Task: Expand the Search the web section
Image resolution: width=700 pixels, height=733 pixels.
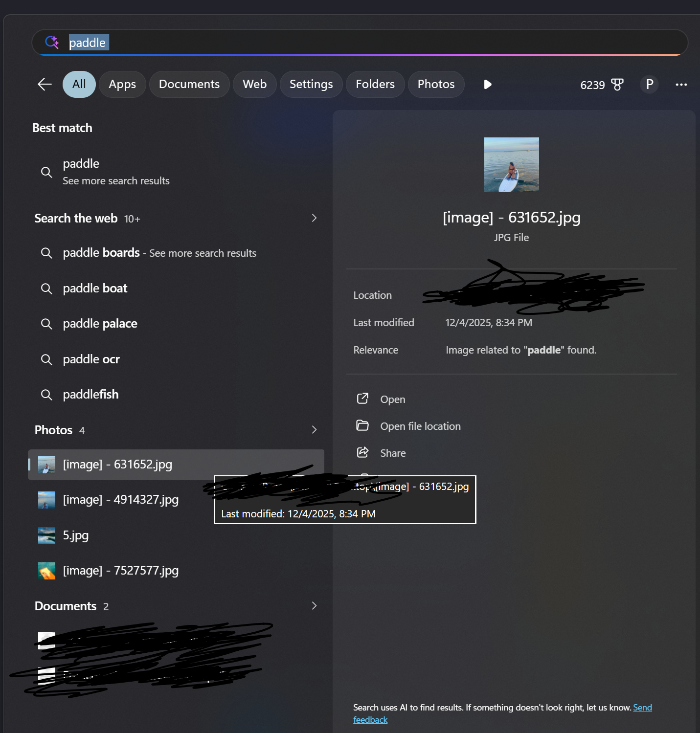Action: click(314, 218)
